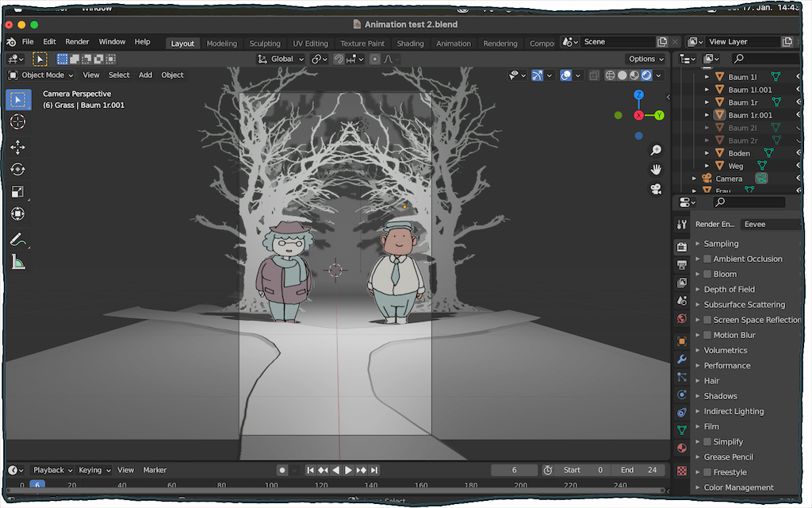Toggle camera view with camera icon
This screenshot has height=508, width=812.
point(656,189)
